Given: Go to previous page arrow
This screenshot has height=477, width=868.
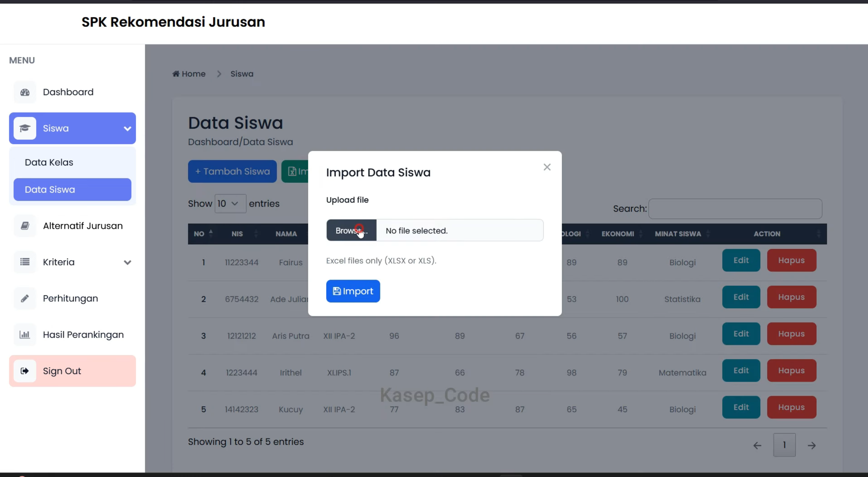Looking at the screenshot, I should (x=757, y=445).
